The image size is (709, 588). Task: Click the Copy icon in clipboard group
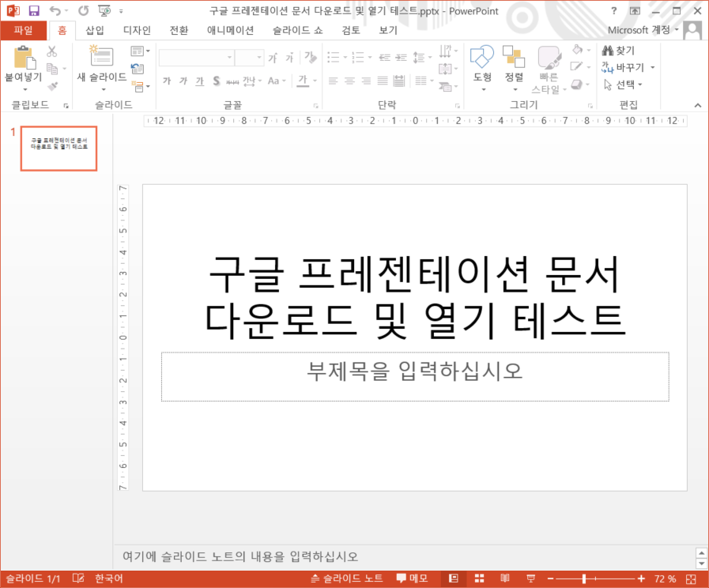[x=52, y=69]
